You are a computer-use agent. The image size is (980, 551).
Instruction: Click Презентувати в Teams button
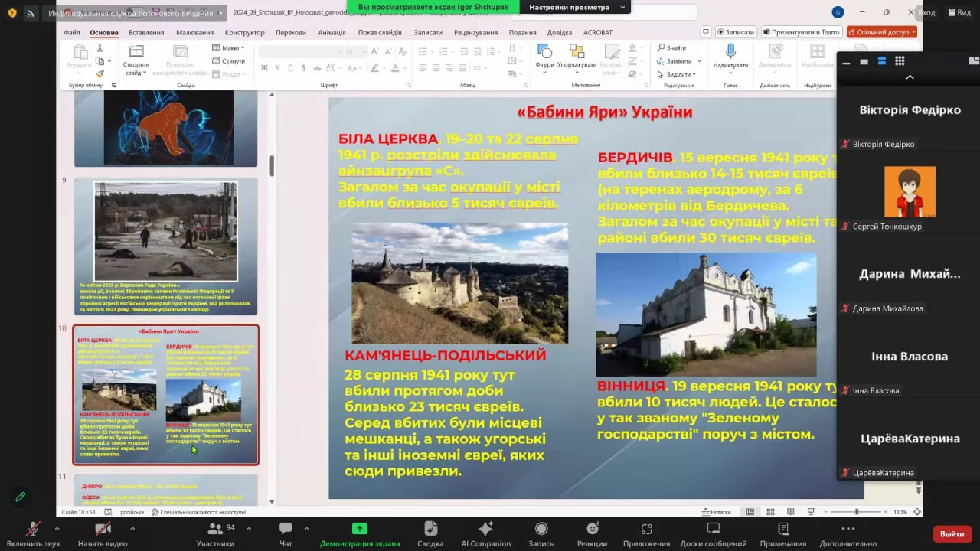801,32
